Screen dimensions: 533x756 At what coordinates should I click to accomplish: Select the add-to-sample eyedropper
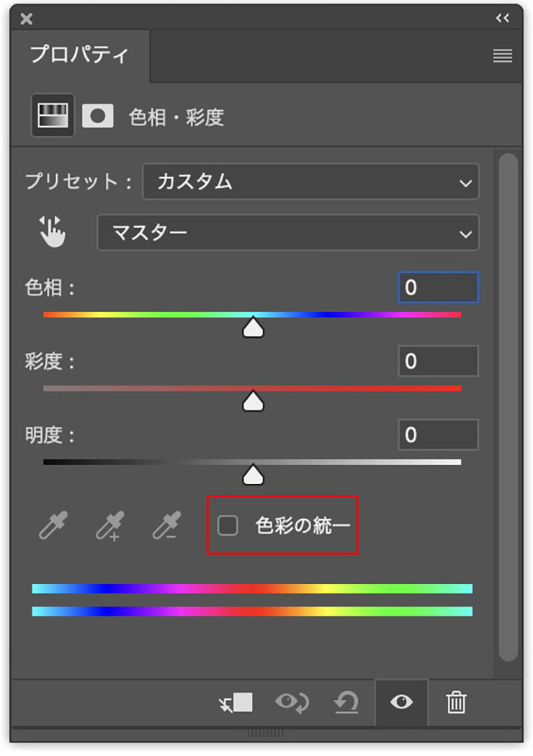pyautogui.click(x=110, y=526)
